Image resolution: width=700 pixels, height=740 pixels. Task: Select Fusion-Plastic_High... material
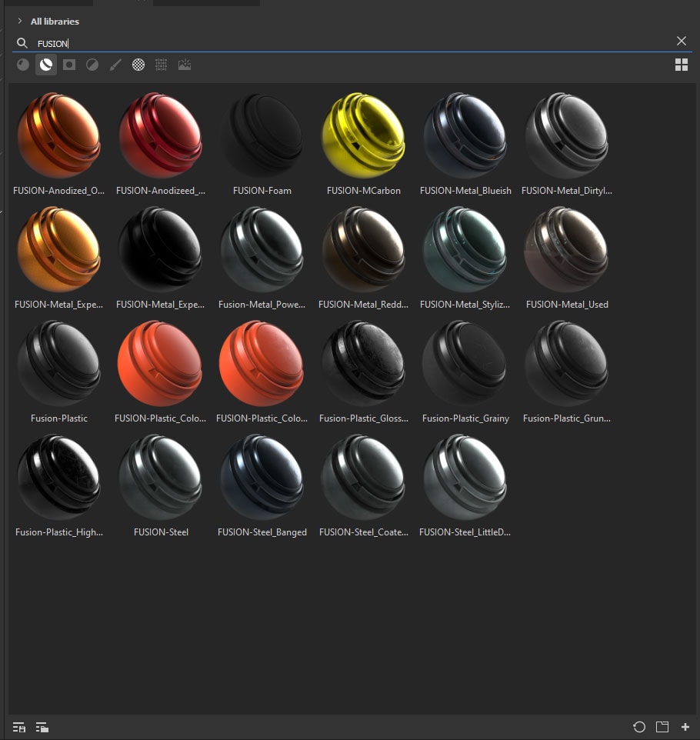click(x=58, y=485)
